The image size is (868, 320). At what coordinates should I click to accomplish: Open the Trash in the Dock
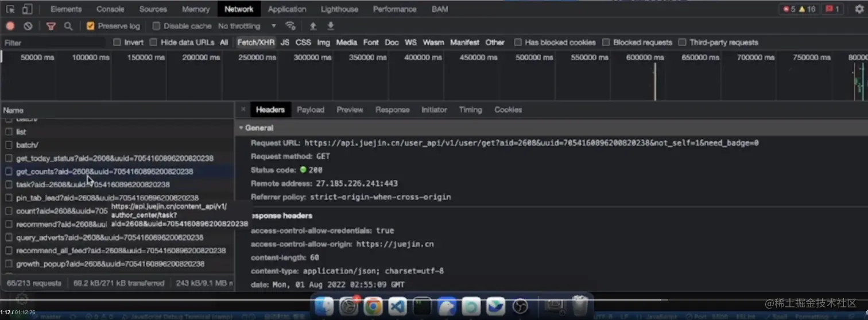pos(580,305)
